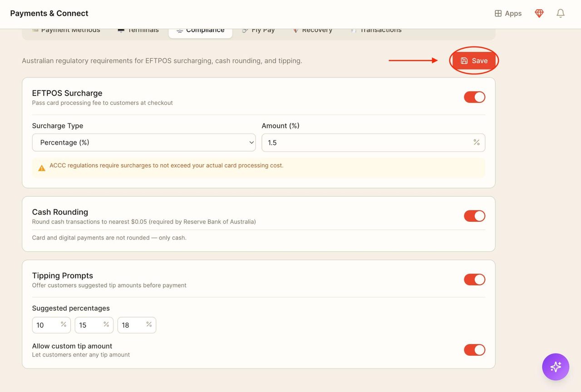Disable the EFTPOS Surcharge toggle
This screenshot has width=581, height=392.
474,97
